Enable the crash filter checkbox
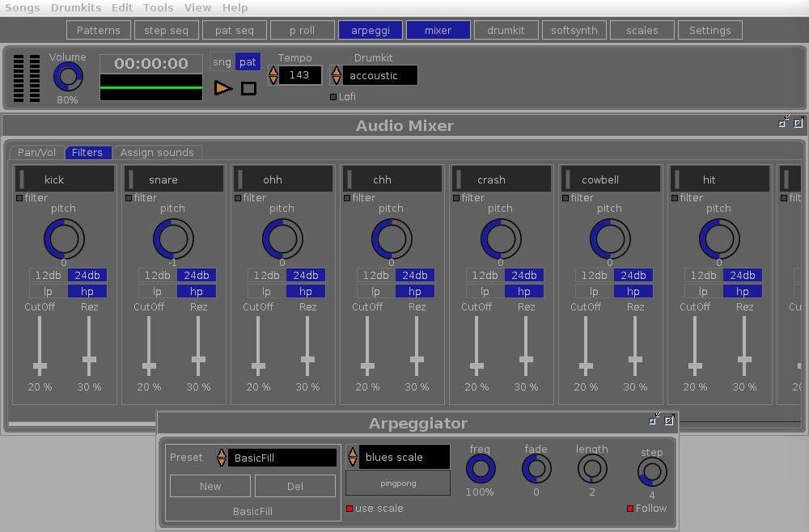 [456, 198]
